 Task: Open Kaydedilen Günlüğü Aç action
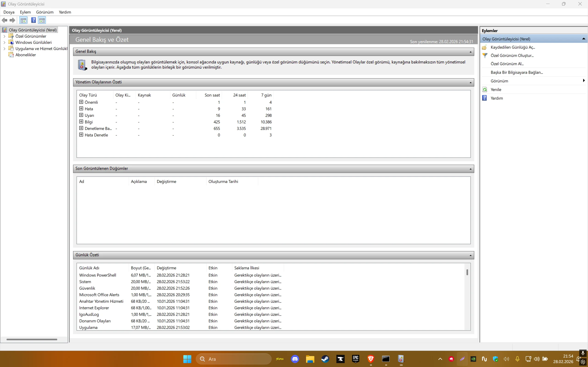point(512,47)
